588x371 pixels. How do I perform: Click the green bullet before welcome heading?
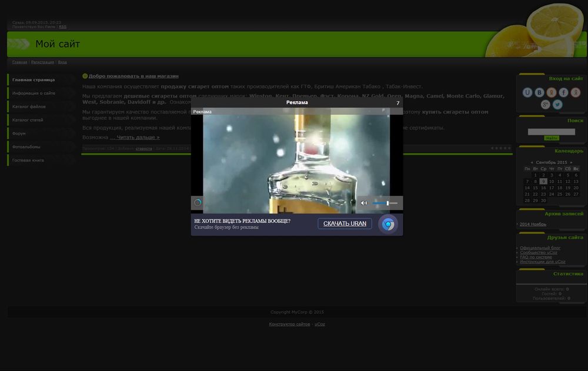tap(85, 76)
